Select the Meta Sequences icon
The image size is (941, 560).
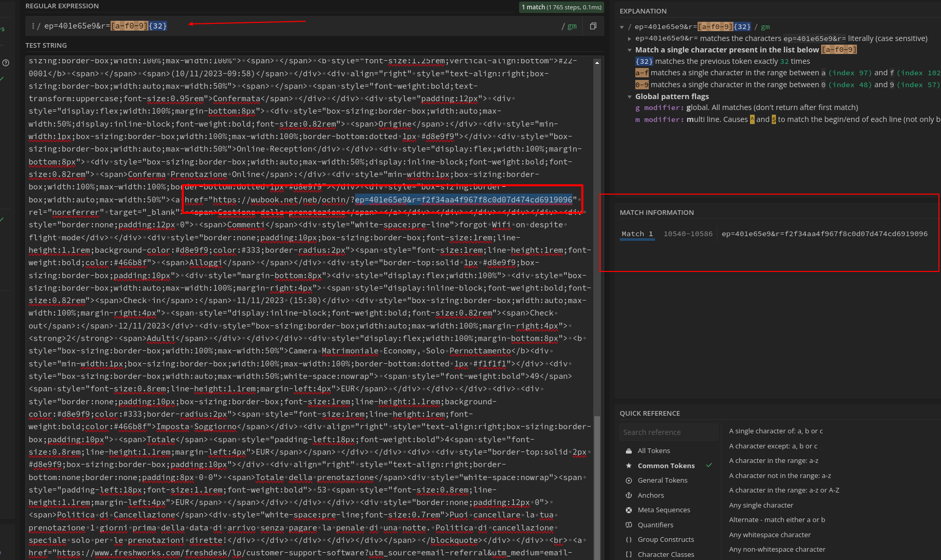pos(629,510)
